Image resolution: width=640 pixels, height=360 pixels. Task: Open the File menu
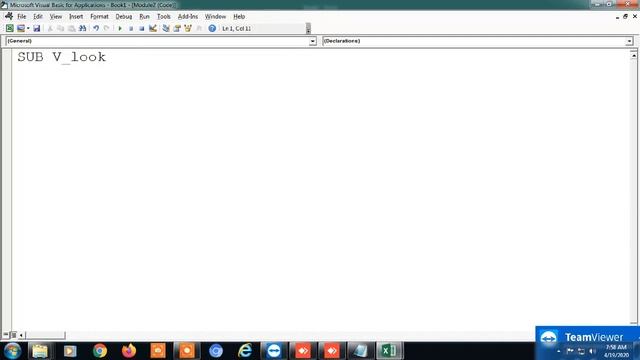click(22, 16)
